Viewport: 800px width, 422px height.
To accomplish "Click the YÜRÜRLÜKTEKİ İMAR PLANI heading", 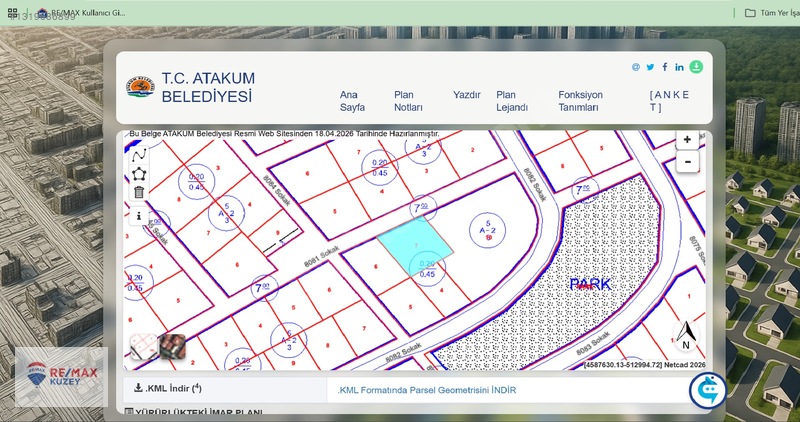I will point(193,412).
